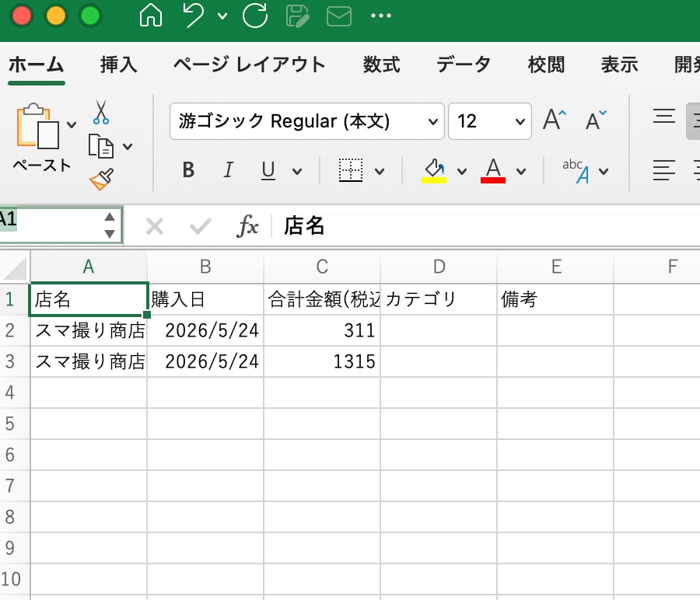Select cell C3 with value 1315
Image resolution: width=700 pixels, height=600 pixels.
[322, 361]
